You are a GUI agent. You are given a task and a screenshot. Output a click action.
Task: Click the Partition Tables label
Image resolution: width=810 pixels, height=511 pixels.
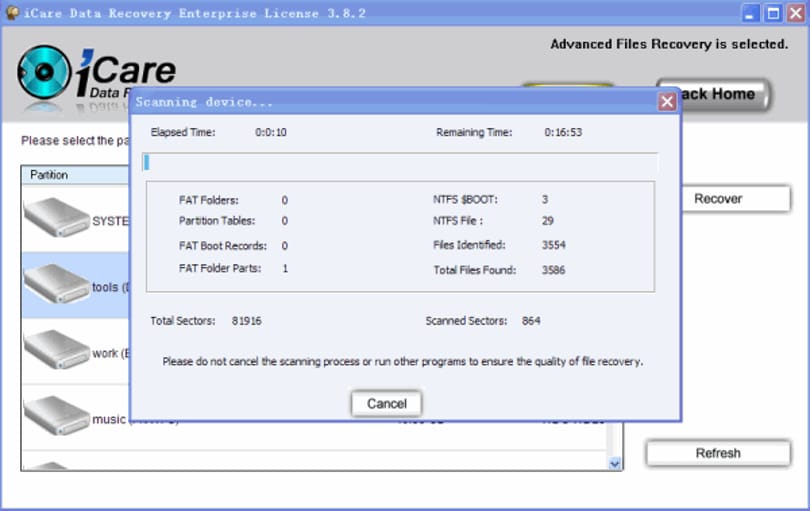pos(217,221)
